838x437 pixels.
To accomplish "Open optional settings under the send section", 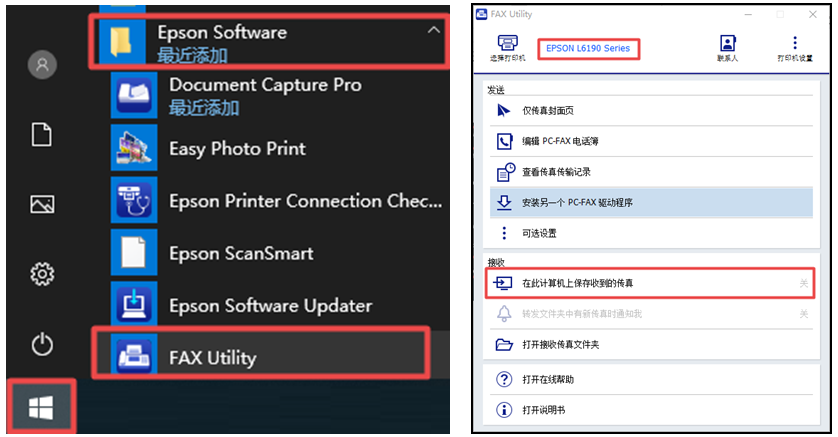I will pos(651,233).
